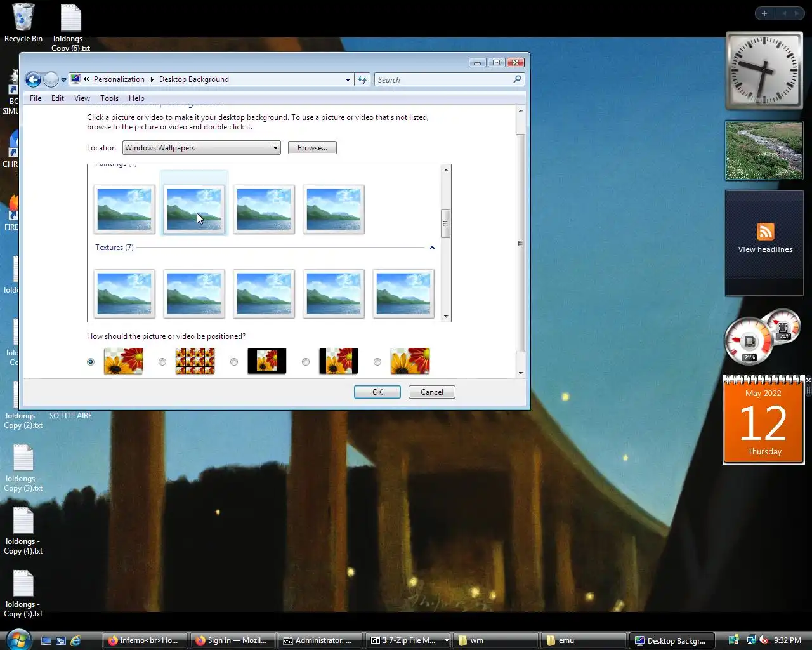Open the 7-Zip taskbar group dropdown arrow
The image size is (812, 650).
click(x=446, y=640)
